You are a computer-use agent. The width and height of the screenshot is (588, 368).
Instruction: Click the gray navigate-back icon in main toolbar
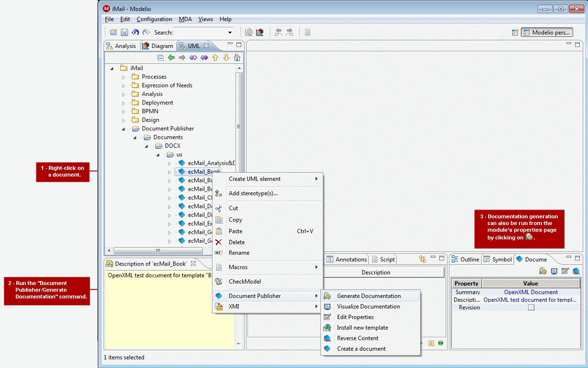coord(279,32)
